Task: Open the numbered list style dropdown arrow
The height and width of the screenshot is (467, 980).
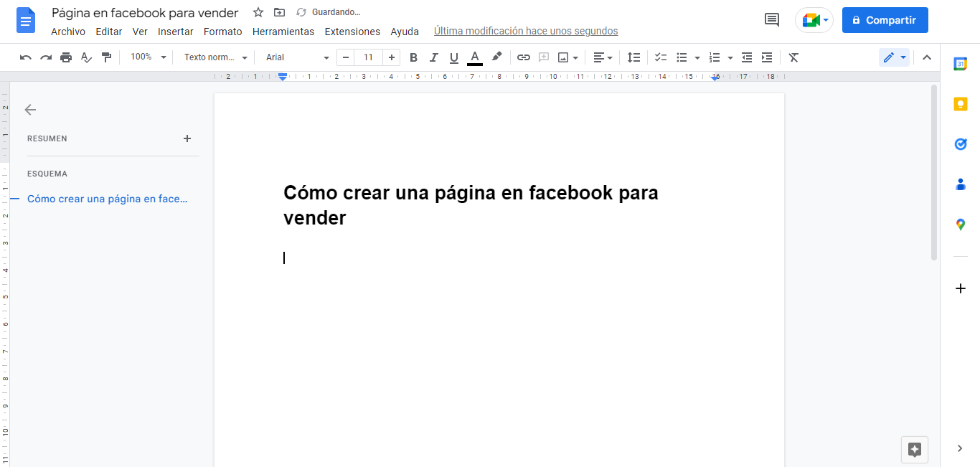Action: click(730, 57)
